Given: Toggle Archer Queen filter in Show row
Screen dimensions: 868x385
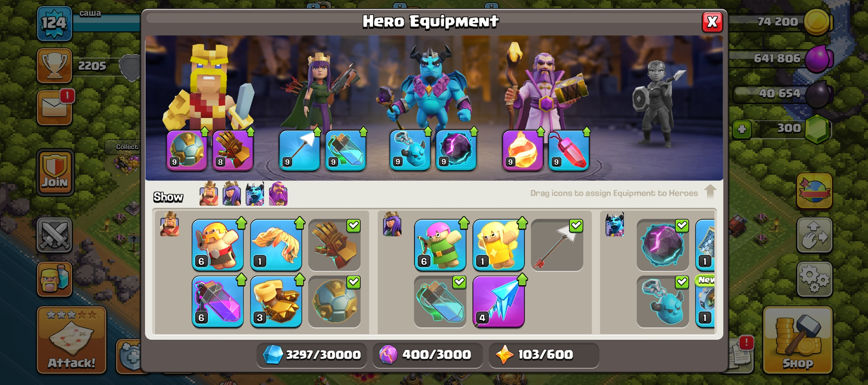Looking at the screenshot, I should click(x=232, y=194).
